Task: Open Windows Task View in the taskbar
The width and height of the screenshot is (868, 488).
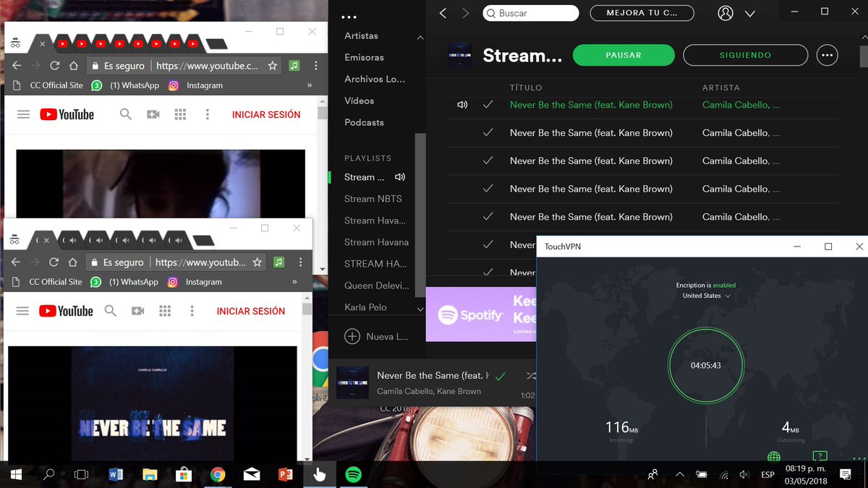Action: pos(82,474)
